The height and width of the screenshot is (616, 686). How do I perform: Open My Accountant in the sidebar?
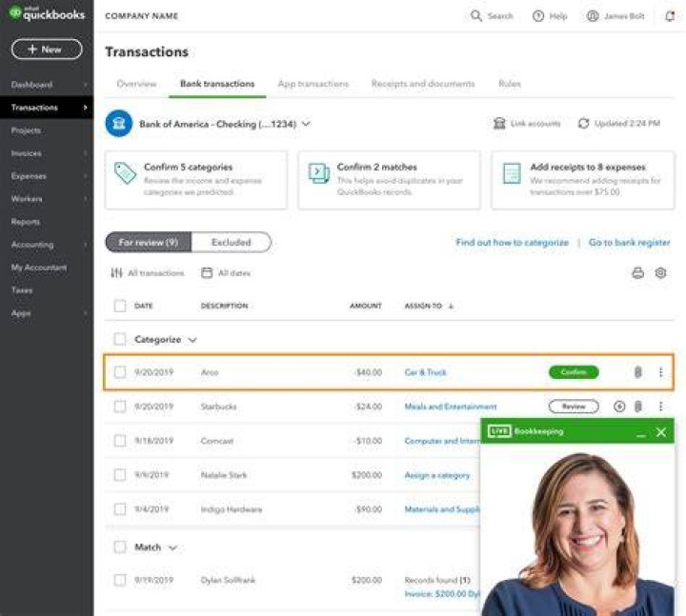39,268
